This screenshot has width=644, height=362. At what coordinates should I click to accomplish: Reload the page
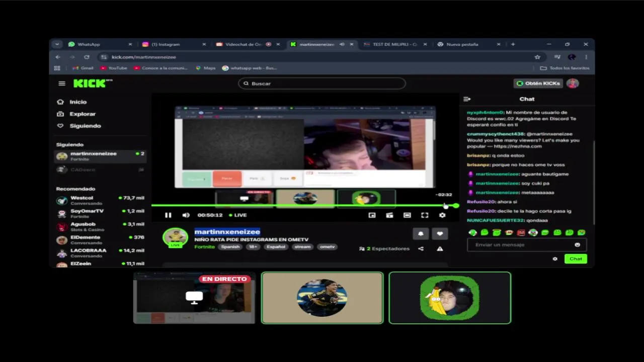pos(87,57)
